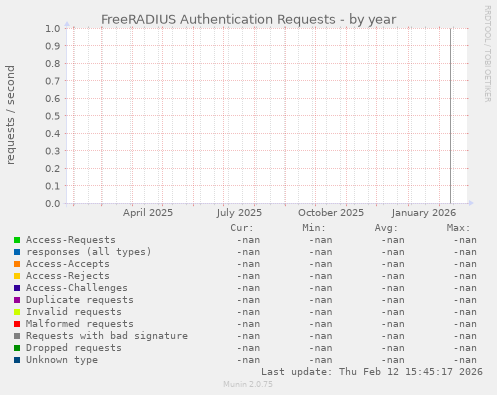Click the yellow Access-Rejects legend swatch
This screenshot has width=497, height=395.
[17, 276]
